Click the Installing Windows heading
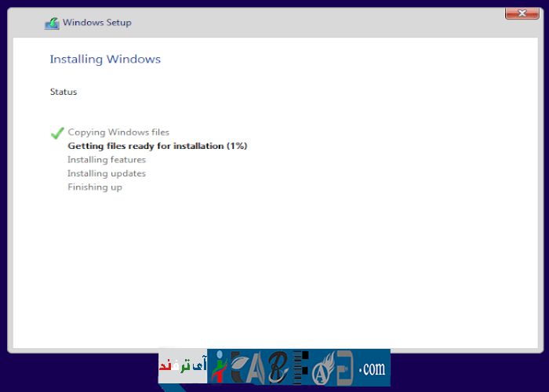Viewport: 549px width, 392px height. pyautogui.click(x=105, y=60)
